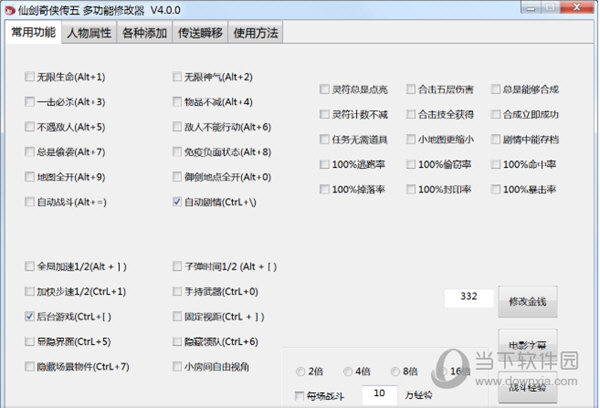Uncheck 自动剧情(Ctrl+\) checkbox
The height and width of the screenshot is (408, 600).
(177, 202)
